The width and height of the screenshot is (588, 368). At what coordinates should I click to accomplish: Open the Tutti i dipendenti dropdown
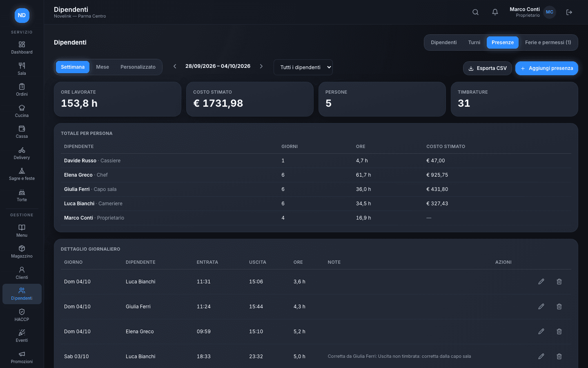tap(303, 67)
